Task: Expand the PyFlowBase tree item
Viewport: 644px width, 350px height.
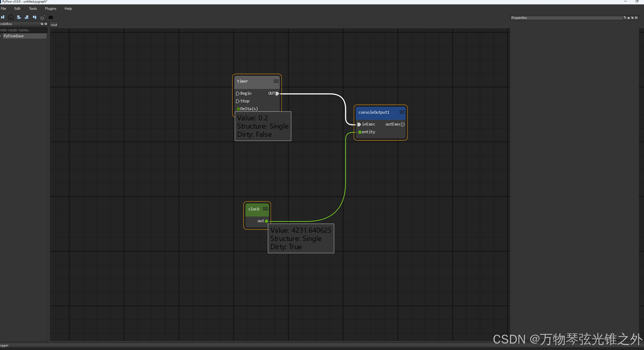Action: (x=1, y=36)
